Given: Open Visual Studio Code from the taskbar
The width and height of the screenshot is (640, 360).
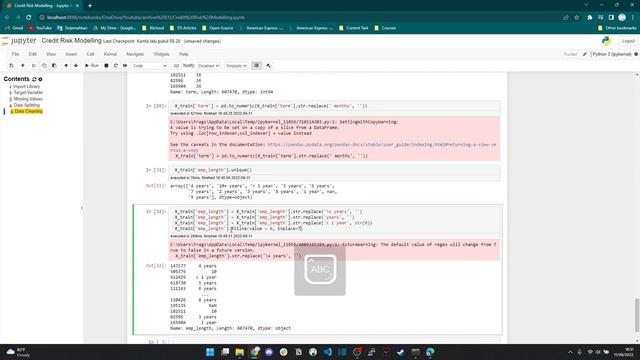Looking at the screenshot, I should pyautogui.click(x=328, y=352).
